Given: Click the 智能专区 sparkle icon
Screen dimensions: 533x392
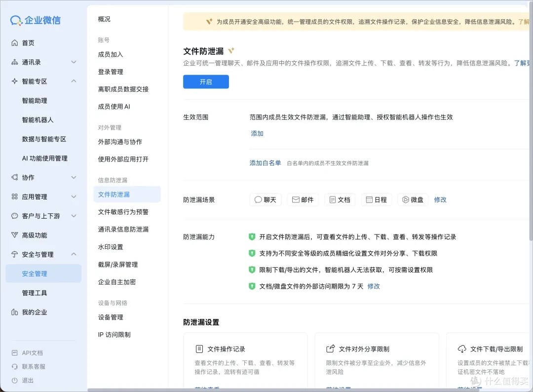Looking at the screenshot, I should click(15, 81).
